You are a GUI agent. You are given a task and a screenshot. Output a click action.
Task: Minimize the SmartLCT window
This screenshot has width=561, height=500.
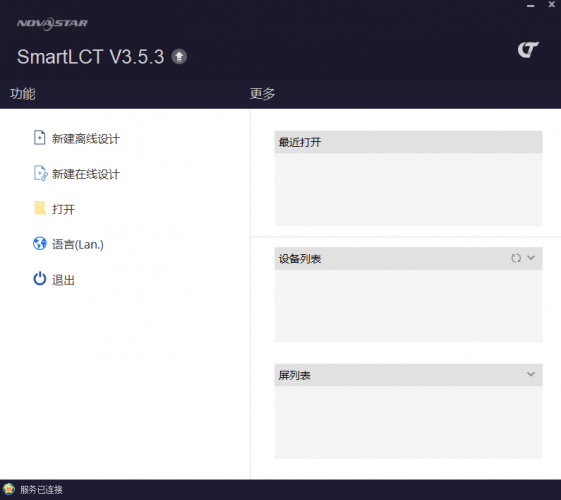coord(531,6)
